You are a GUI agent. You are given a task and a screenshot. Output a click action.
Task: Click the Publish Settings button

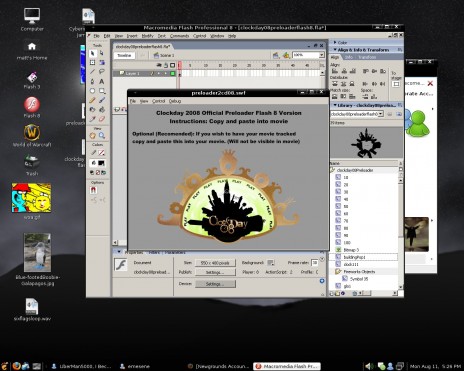pos(215,272)
